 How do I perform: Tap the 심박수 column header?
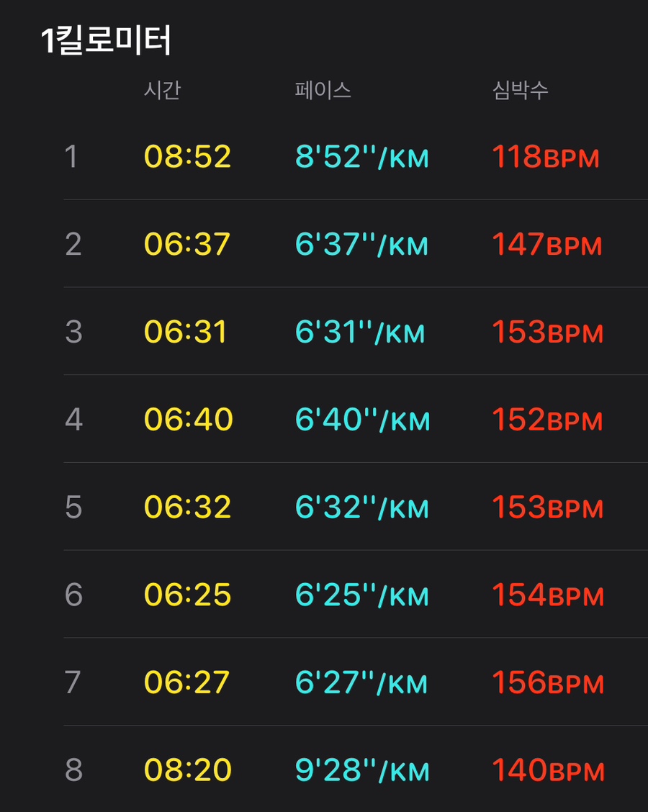pos(520,90)
